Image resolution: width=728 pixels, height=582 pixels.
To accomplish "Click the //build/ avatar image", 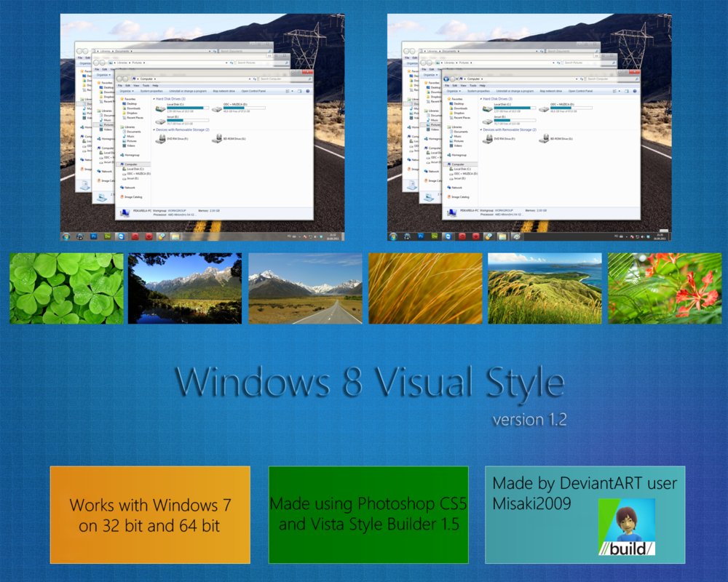I will pyautogui.click(x=626, y=527).
